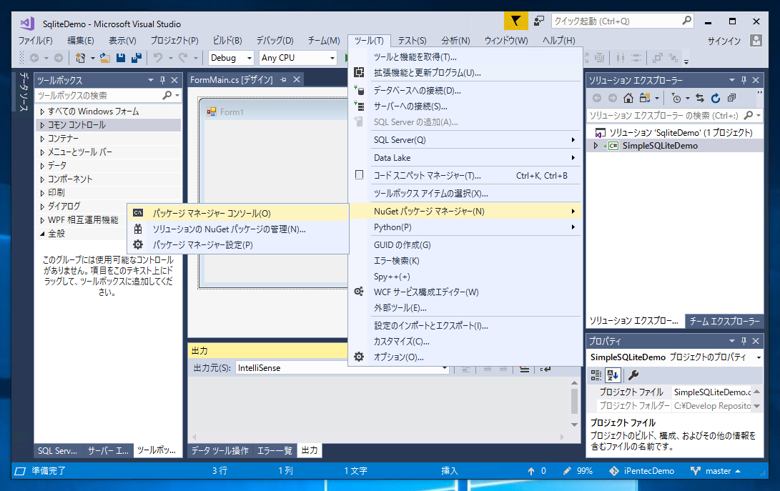The height and width of the screenshot is (491, 780).
Task: Click the Git master branch icon in status bar
Action: [695, 471]
